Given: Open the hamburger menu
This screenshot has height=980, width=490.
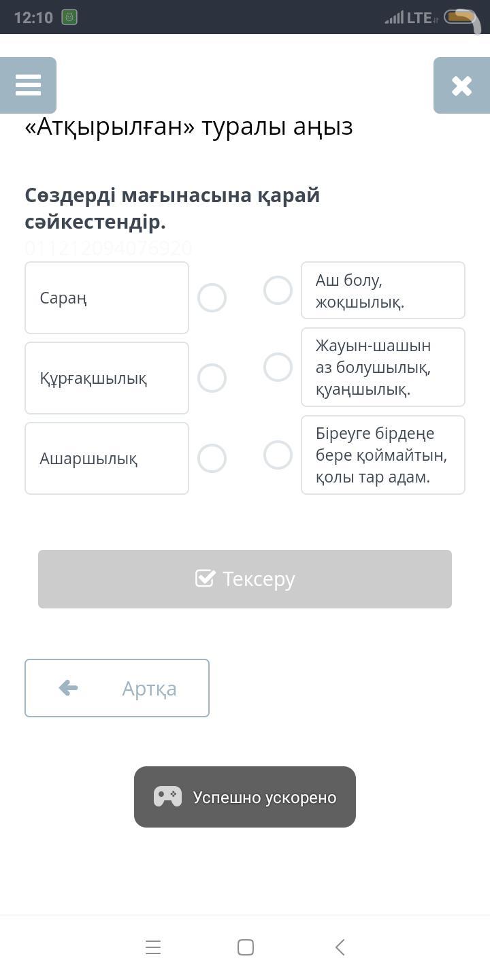Looking at the screenshot, I should [28, 85].
